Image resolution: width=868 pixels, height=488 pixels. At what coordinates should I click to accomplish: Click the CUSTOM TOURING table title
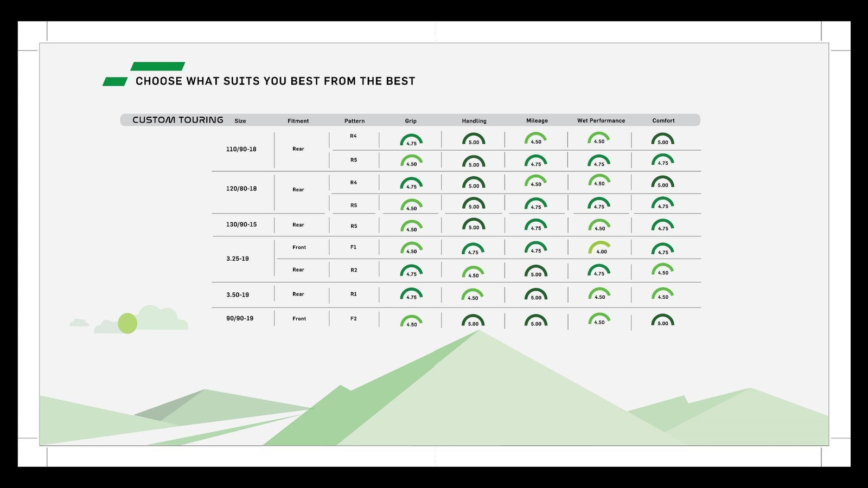coord(177,120)
